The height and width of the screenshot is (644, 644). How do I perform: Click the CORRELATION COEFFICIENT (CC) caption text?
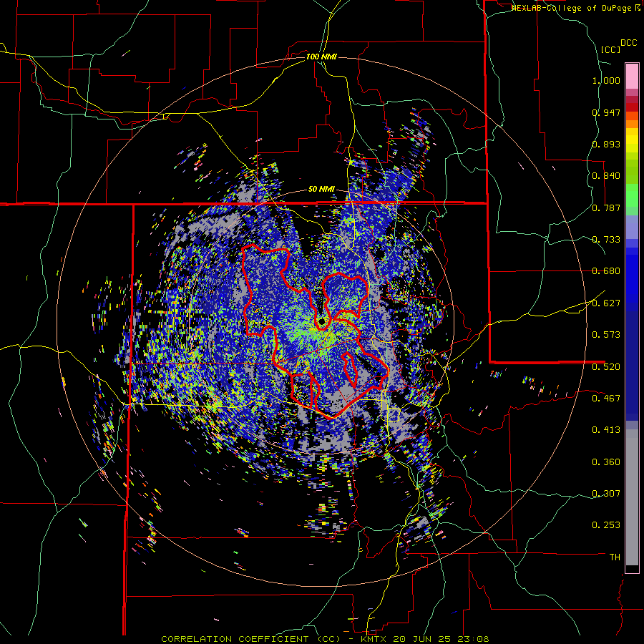pyautogui.click(x=250, y=639)
